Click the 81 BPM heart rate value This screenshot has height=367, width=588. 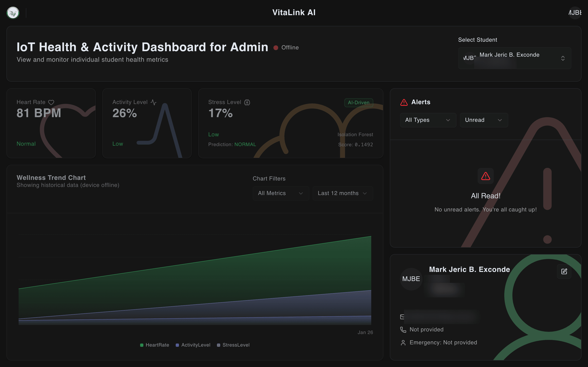39,113
